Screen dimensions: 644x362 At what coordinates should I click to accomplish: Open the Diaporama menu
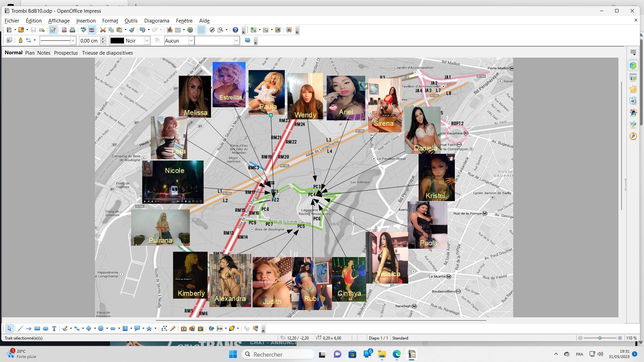click(x=157, y=21)
